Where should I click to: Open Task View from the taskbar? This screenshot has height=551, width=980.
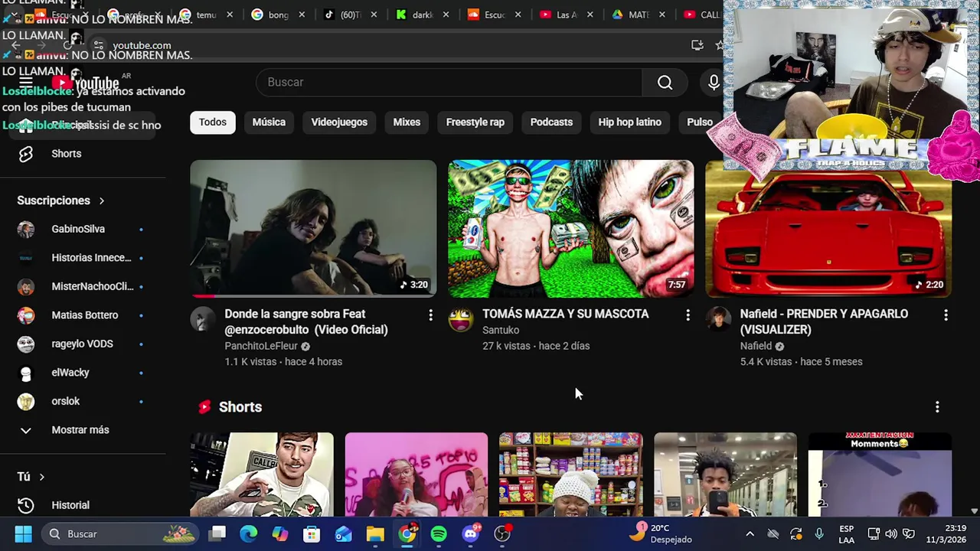217,534
